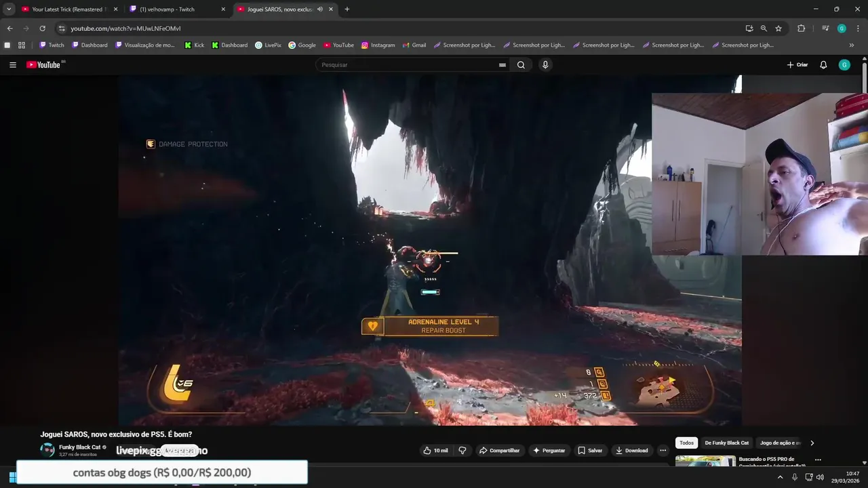Viewport: 868px width, 488px height.
Task: Start voice search with microphone icon
Action: tap(545, 65)
